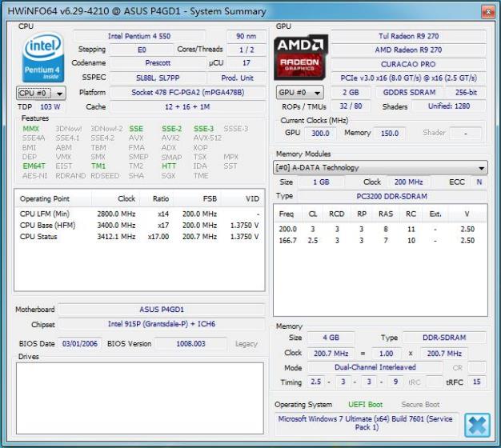
Task: Click the BIOS Version 1008.003 field
Action: point(190,344)
